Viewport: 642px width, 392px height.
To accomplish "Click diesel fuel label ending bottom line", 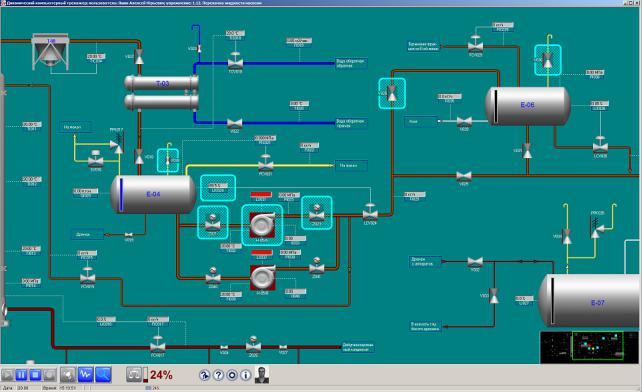I will [358, 347].
